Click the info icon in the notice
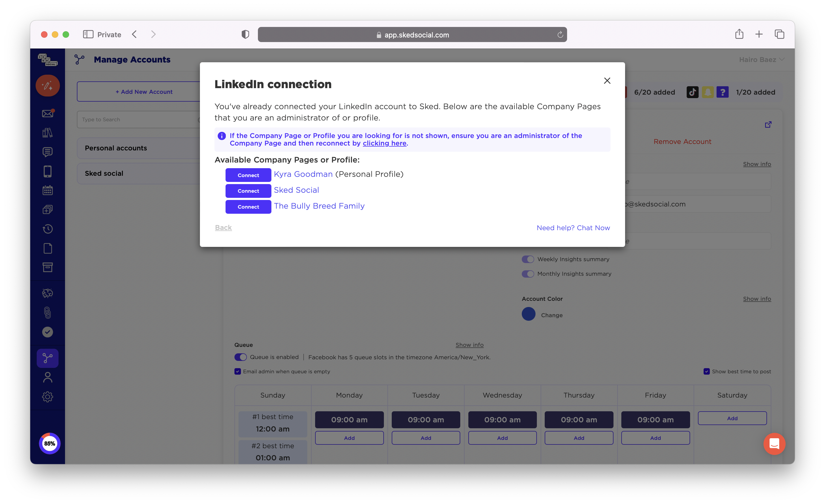 click(221, 136)
